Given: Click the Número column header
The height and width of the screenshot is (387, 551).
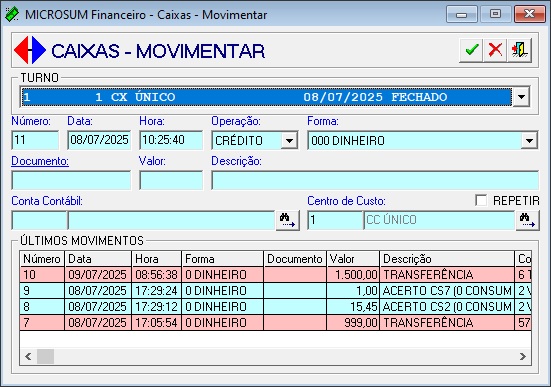Looking at the screenshot, I should click(42, 259).
